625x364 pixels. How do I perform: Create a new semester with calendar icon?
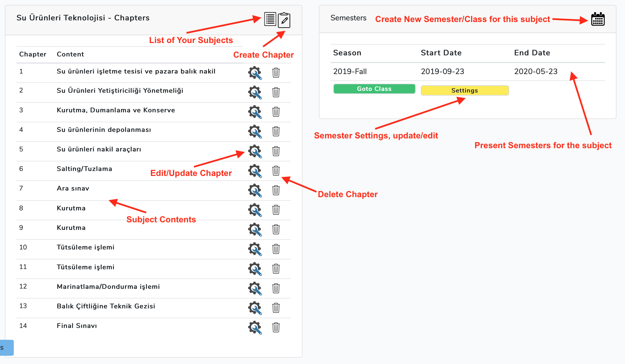(x=598, y=19)
